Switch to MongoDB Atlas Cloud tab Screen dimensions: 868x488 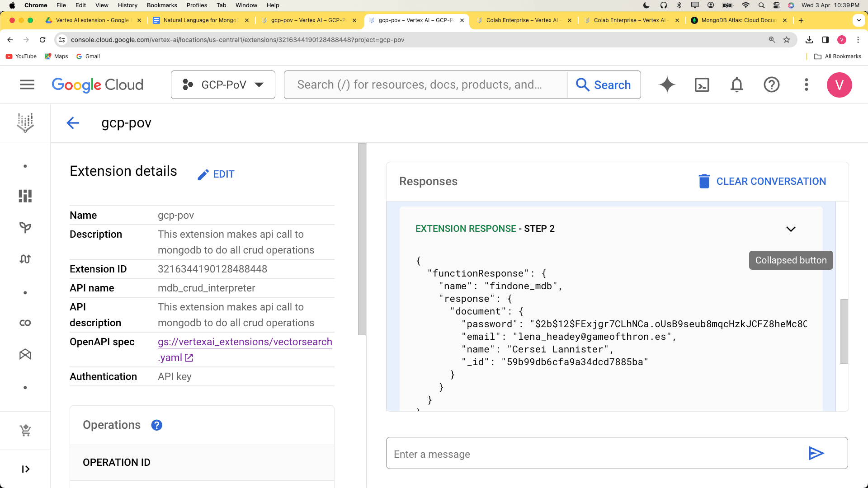[739, 20]
